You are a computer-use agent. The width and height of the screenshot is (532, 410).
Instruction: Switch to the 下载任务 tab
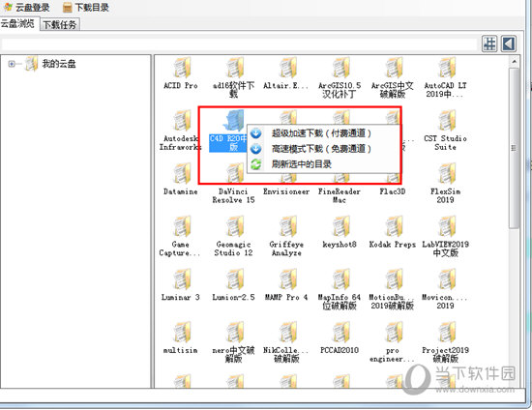(60, 24)
